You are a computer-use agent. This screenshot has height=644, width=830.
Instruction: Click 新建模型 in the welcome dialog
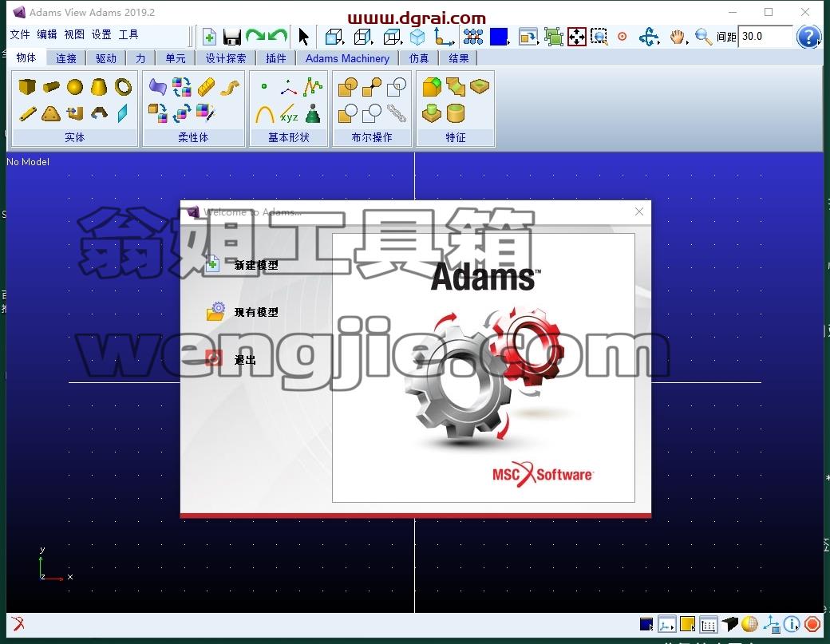pos(256,265)
